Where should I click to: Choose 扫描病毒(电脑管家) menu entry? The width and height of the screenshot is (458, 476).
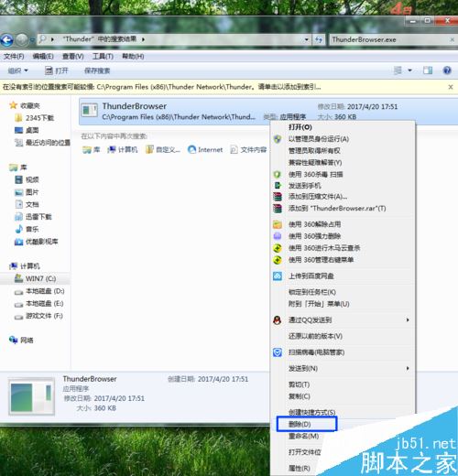click(x=343, y=352)
